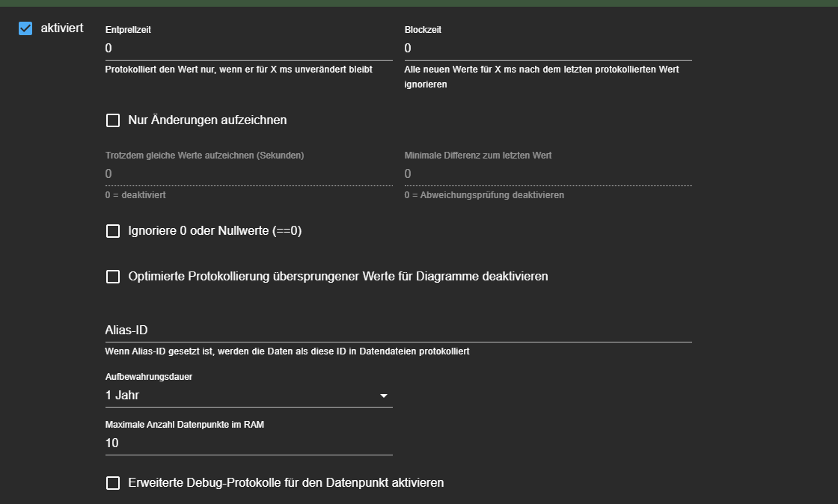The height and width of the screenshot is (504, 838).
Task: Focus the Blockzeit input field
Action: point(548,49)
